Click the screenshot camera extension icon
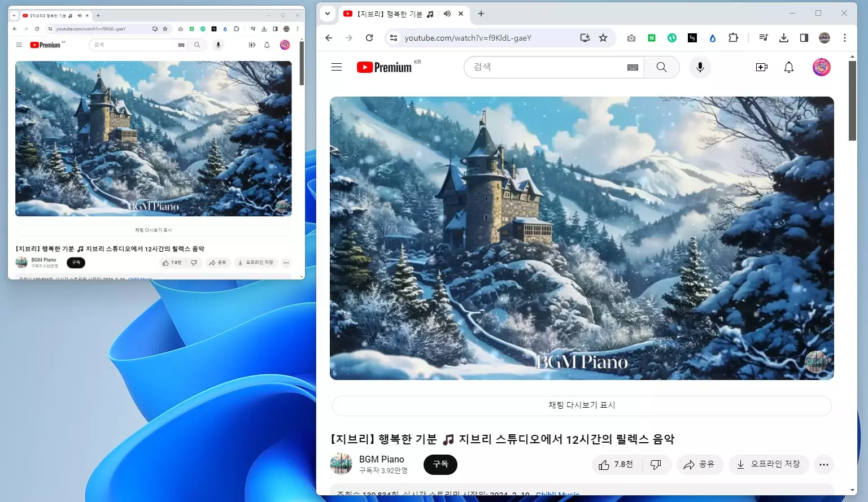 click(631, 38)
